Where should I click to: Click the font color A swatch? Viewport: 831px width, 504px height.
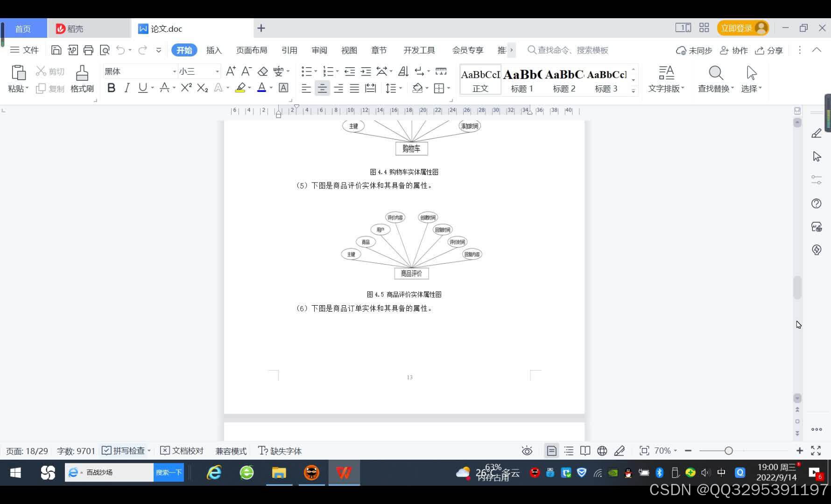pyautogui.click(x=261, y=87)
